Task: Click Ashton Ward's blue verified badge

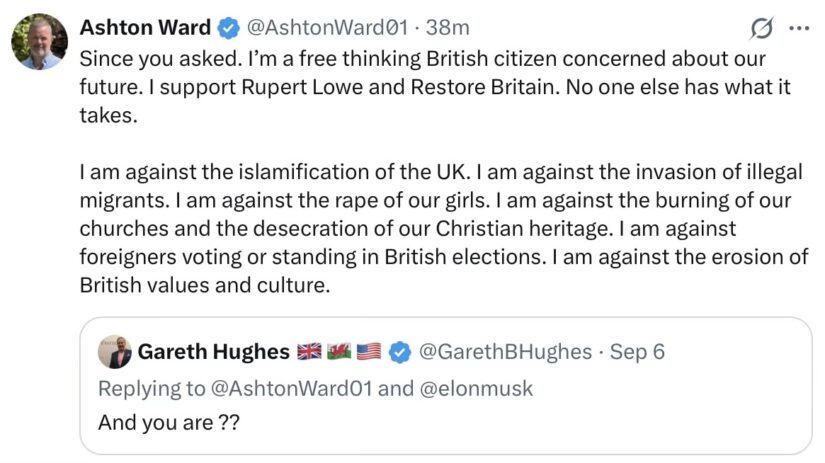Action: (228, 28)
